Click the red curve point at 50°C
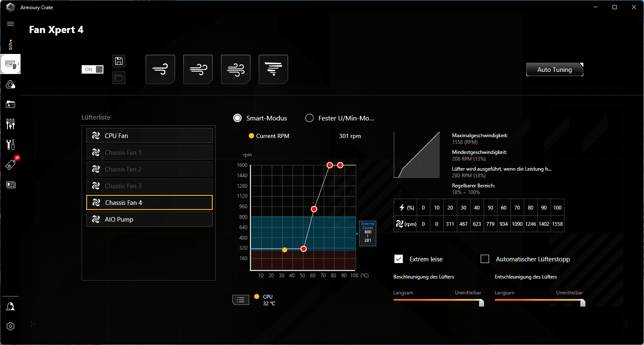This screenshot has height=345, width=644. [304, 249]
